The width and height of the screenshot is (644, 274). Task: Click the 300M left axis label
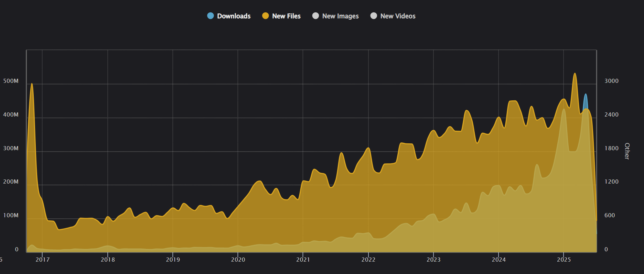coord(11,148)
